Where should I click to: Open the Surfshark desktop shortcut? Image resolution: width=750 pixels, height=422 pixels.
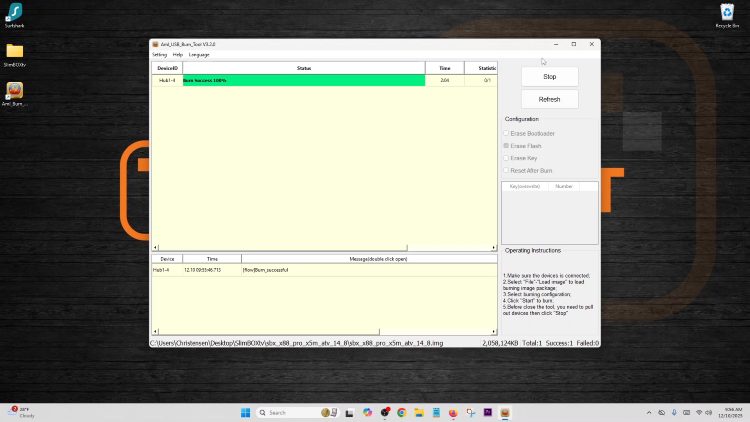pyautogui.click(x=14, y=15)
